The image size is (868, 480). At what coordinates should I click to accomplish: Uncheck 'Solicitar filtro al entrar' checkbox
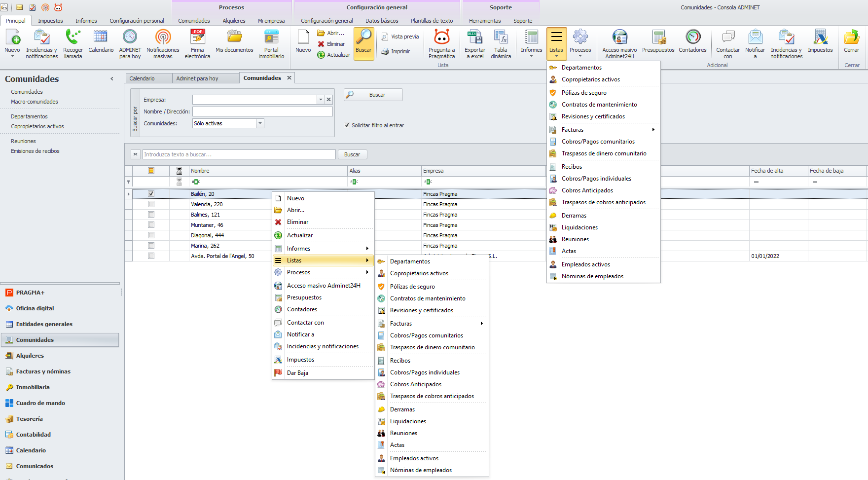[x=347, y=125]
